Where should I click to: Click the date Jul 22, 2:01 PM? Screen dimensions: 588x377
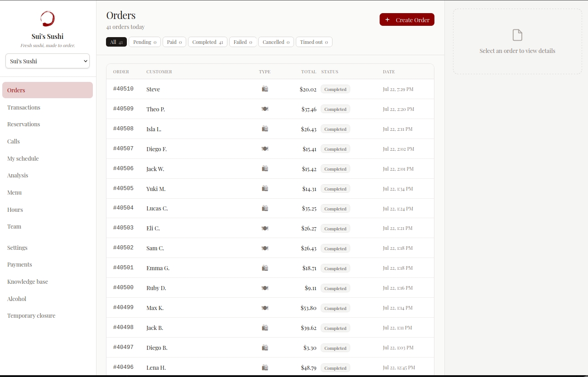pyautogui.click(x=398, y=169)
